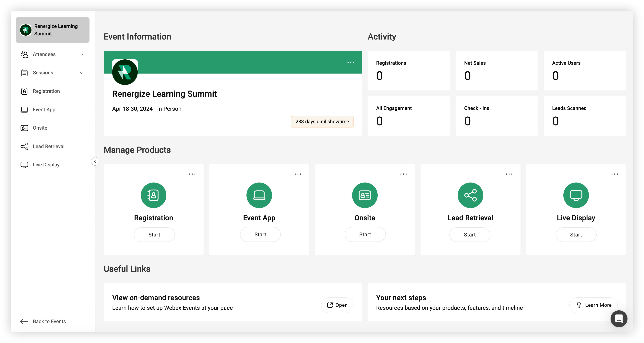Start the Registration product
This screenshot has height=343, width=644.
[154, 234]
